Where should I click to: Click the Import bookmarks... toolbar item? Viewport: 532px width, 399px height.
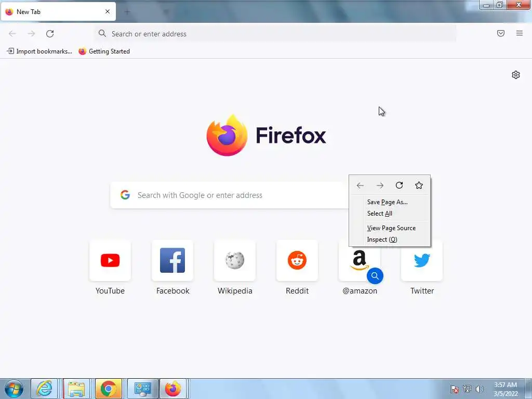pos(39,51)
